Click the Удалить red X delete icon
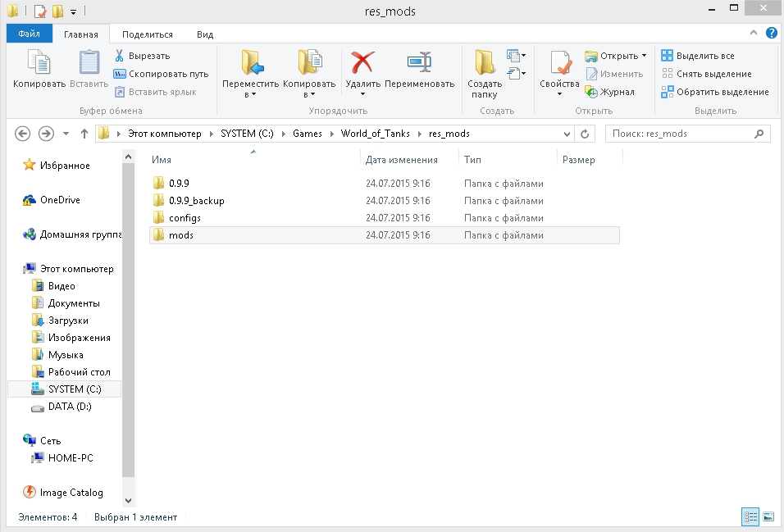Screen dimensions: 784x532 (362, 64)
